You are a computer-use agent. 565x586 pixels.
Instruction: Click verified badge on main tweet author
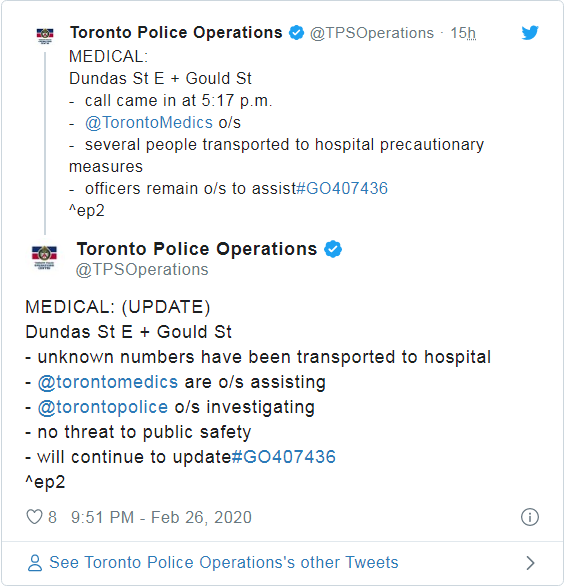pyautogui.click(x=333, y=249)
